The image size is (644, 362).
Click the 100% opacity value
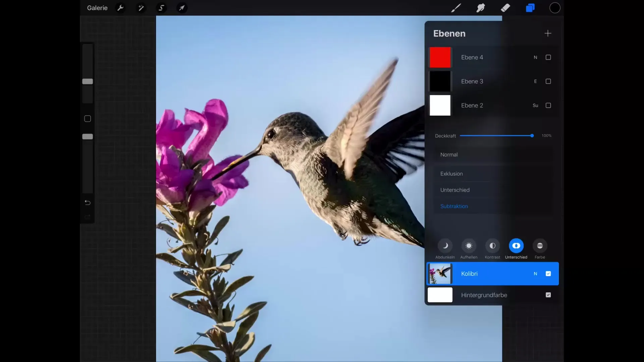[x=546, y=136]
